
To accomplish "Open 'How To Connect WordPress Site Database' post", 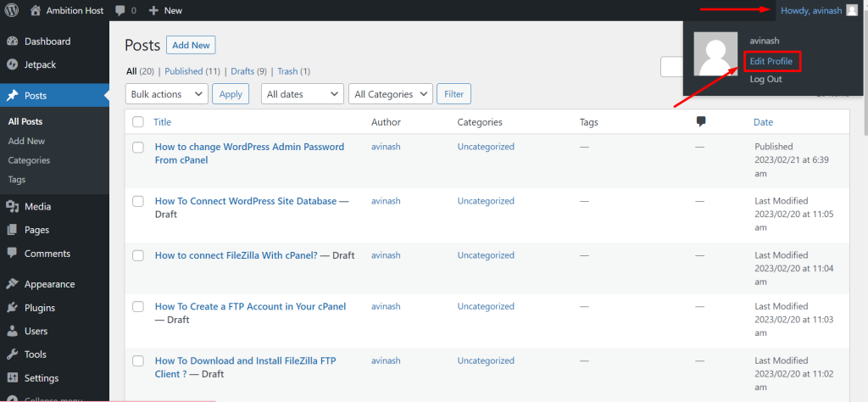I will 246,201.
